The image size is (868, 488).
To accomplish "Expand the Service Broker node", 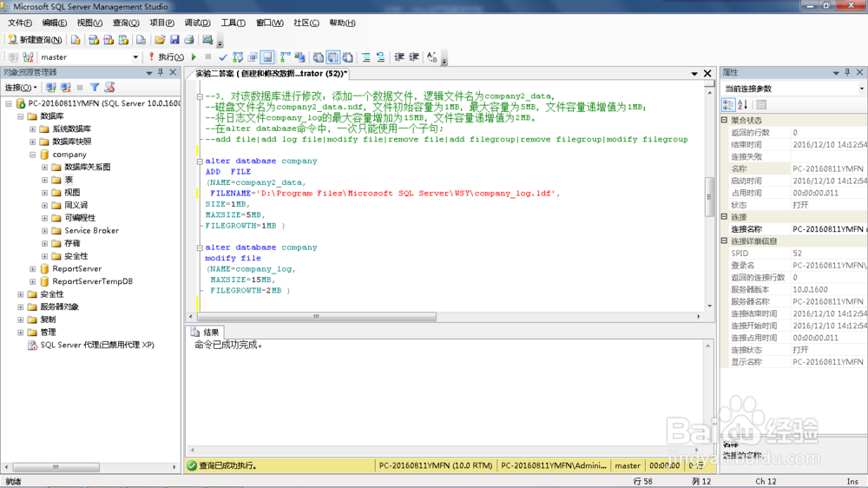I will [x=45, y=231].
